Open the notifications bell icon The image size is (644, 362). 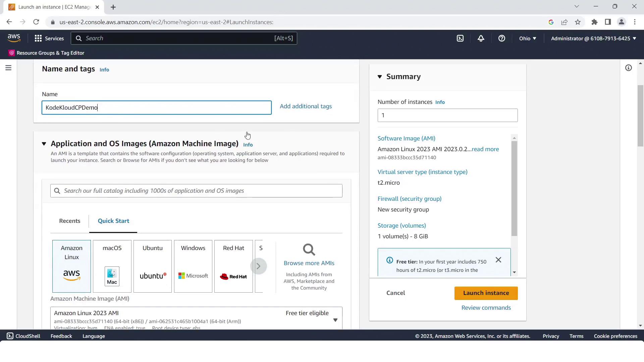click(x=481, y=39)
